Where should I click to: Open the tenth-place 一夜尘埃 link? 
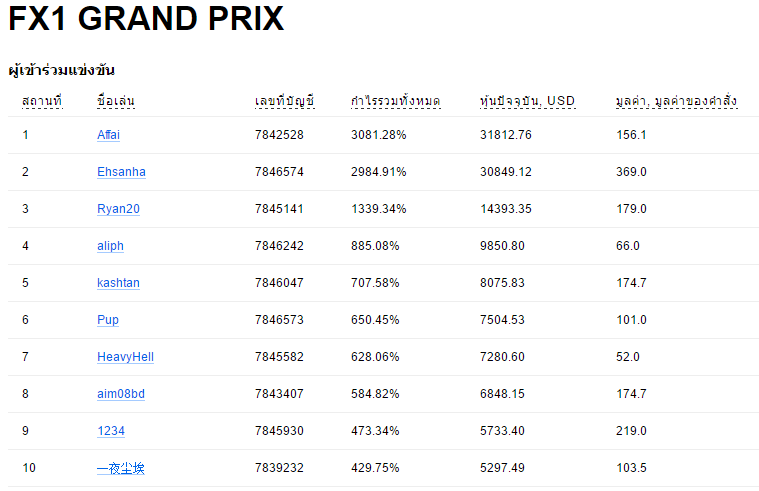tap(121, 468)
